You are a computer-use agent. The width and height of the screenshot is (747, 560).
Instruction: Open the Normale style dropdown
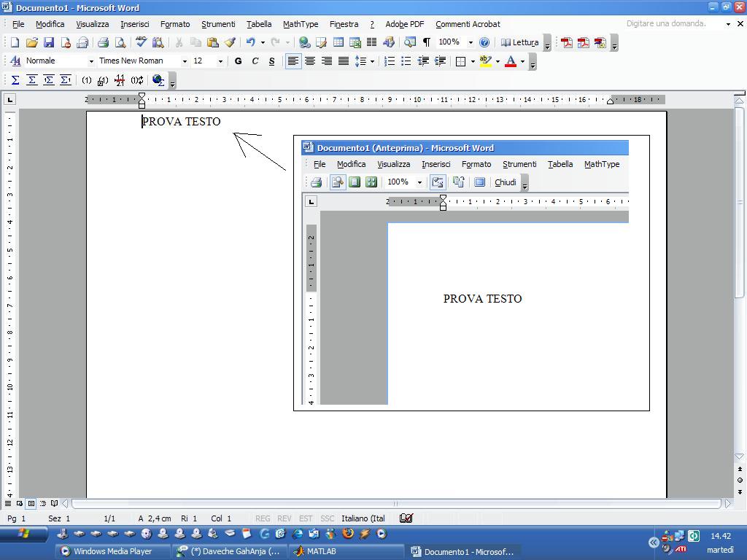pos(91,61)
